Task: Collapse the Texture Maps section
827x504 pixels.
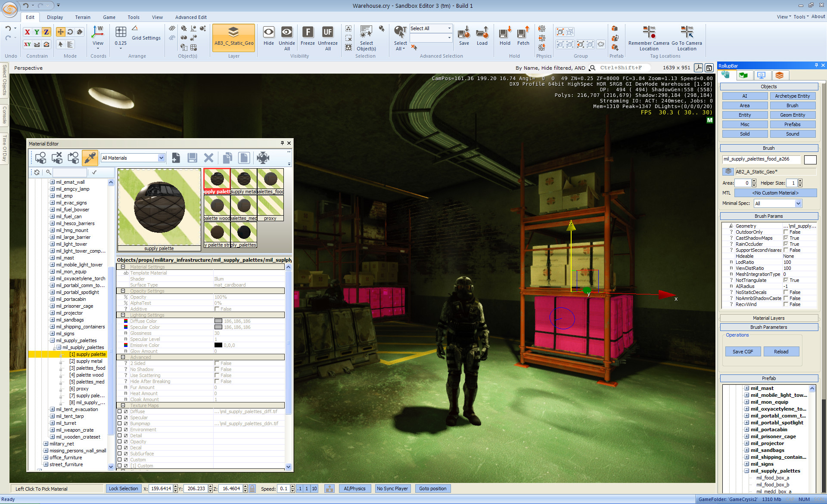Action: pyautogui.click(x=123, y=405)
